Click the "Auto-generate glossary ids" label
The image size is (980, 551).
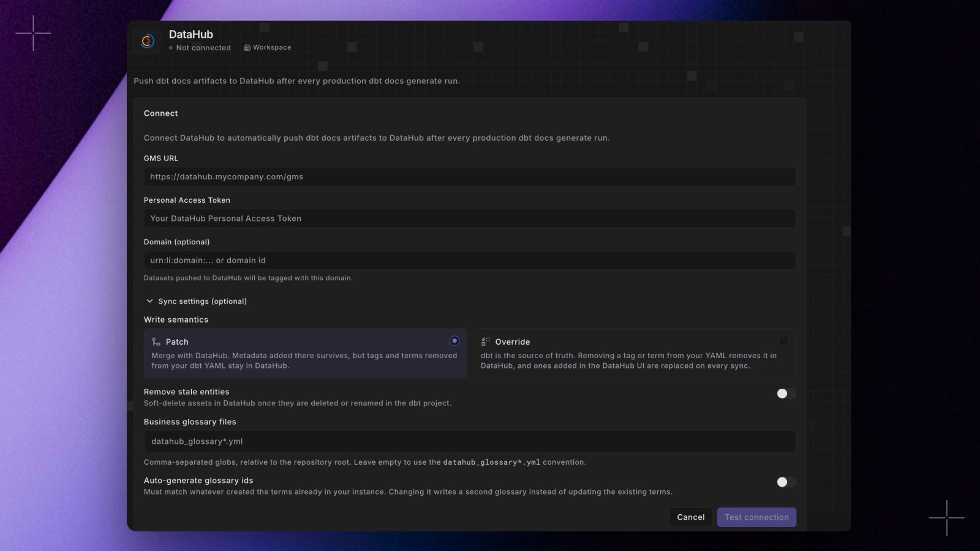pyautogui.click(x=198, y=481)
